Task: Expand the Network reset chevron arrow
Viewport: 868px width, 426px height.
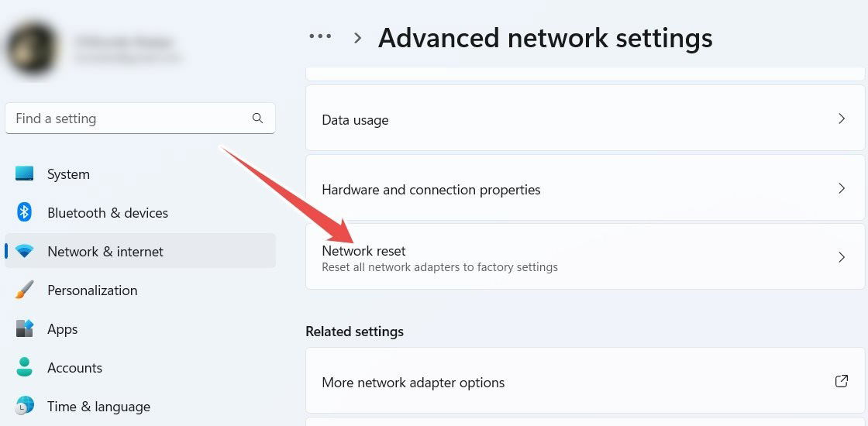Action: [842, 256]
